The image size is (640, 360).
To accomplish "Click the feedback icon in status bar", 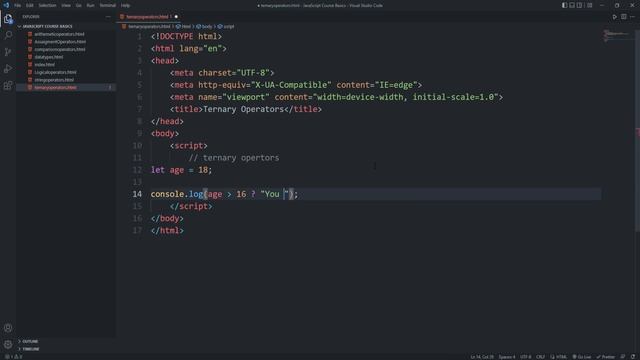I will point(623,357).
